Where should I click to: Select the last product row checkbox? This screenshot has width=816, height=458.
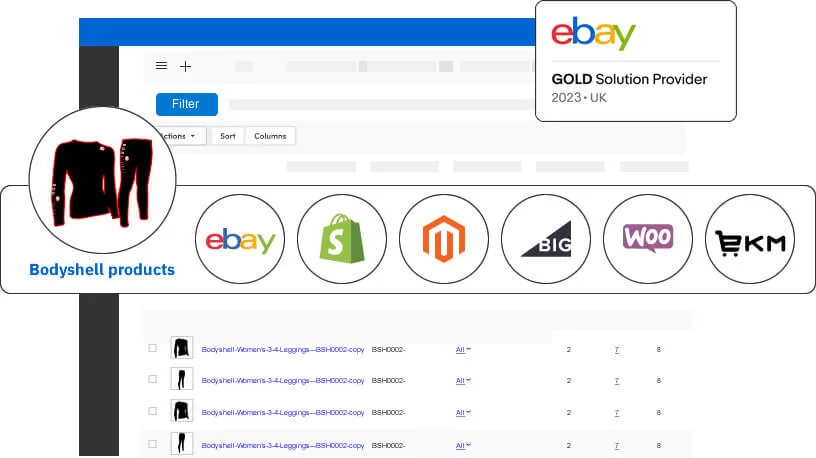tap(153, 442)
